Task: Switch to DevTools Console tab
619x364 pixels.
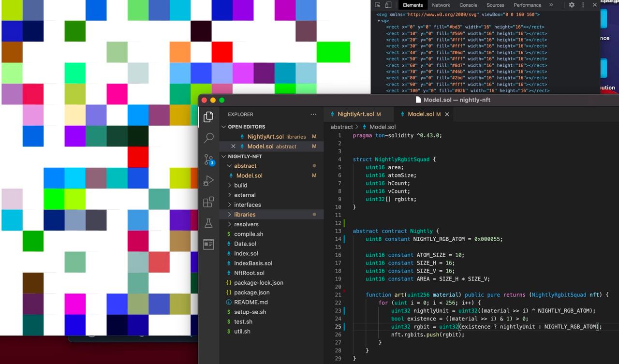Action: pos(468,5)
